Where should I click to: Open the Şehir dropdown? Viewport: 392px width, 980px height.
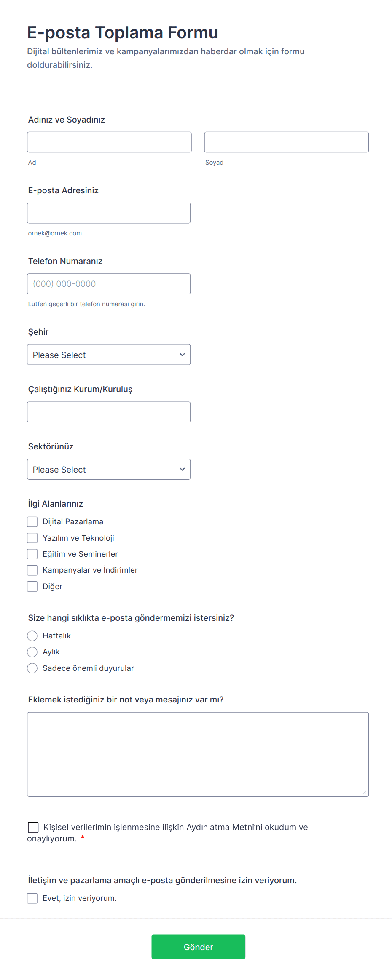[109, 355]
